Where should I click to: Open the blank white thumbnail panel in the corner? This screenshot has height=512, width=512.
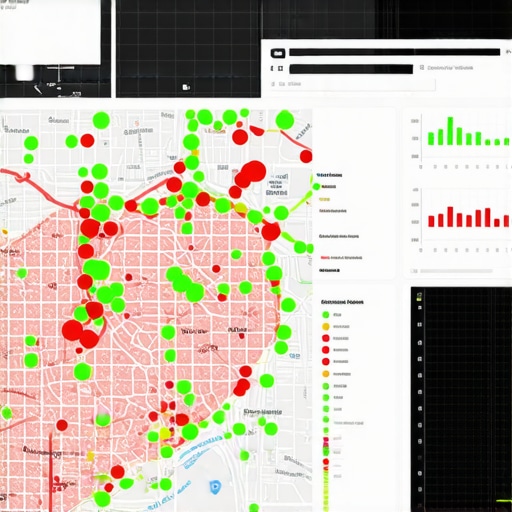(50, 32)
